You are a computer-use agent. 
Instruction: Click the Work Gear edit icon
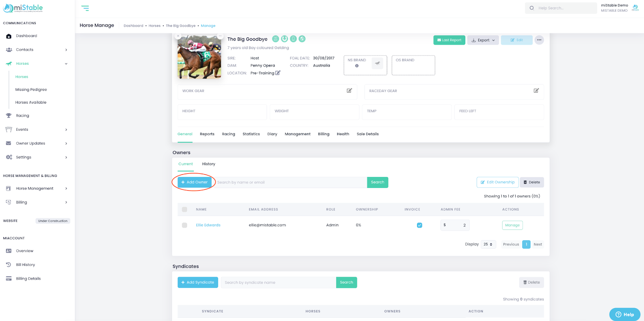(349, 91)
